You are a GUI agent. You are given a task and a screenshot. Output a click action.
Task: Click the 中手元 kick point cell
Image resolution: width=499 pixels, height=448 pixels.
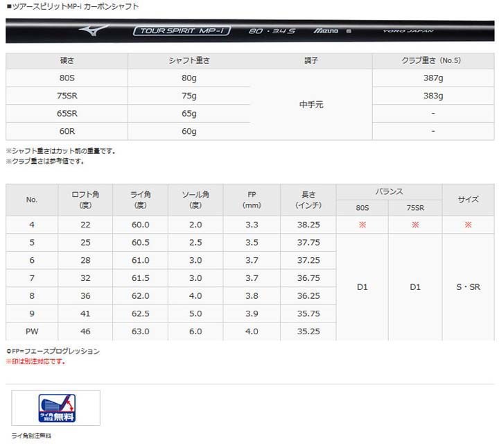coord(311,105)
